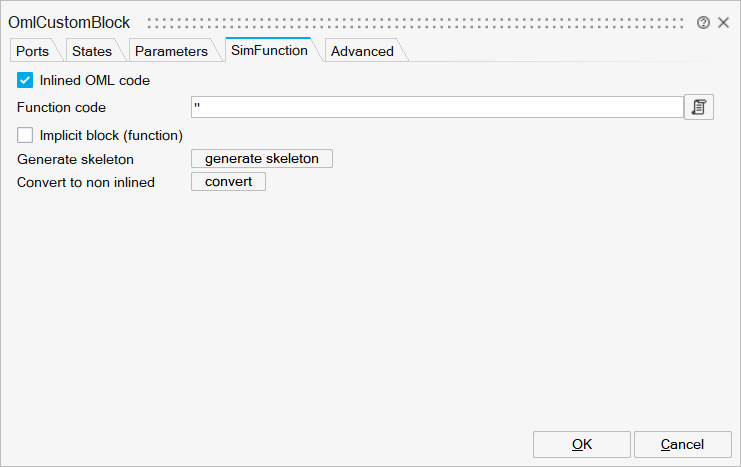The width and height of the screenshot is (741, 467).
Task: Confirm with the OK button
Action: coord(581,444)
